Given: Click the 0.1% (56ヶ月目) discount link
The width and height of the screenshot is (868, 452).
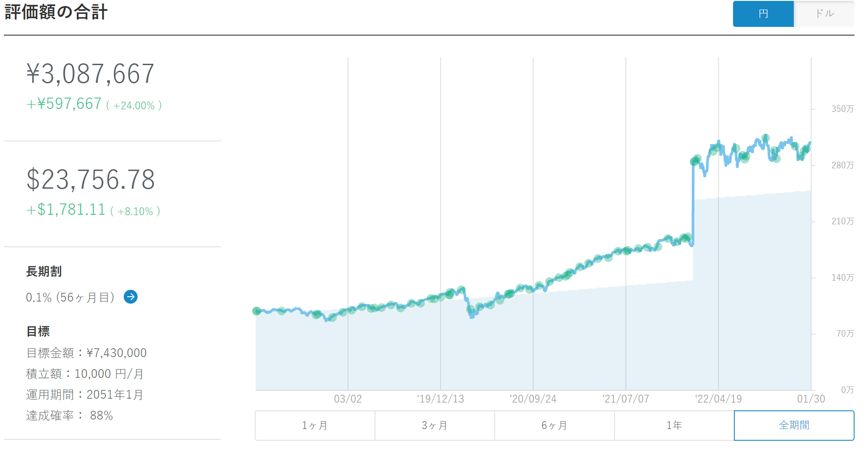Looking at the screenshot, I should [x=70, y=297].
